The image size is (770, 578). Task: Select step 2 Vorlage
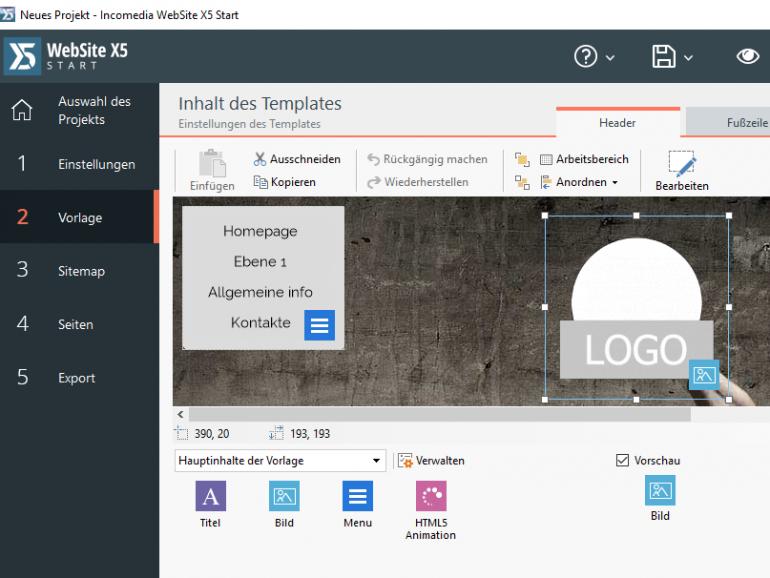click(x=79, y=217)
